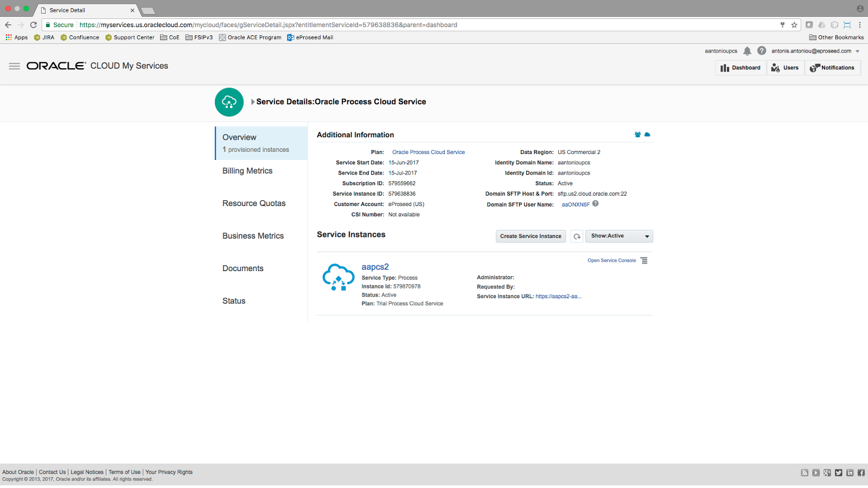Open the CoE bookmarks folder
Image resolution: width=868 pixels, height=488 pixels.
click(170, 37)
